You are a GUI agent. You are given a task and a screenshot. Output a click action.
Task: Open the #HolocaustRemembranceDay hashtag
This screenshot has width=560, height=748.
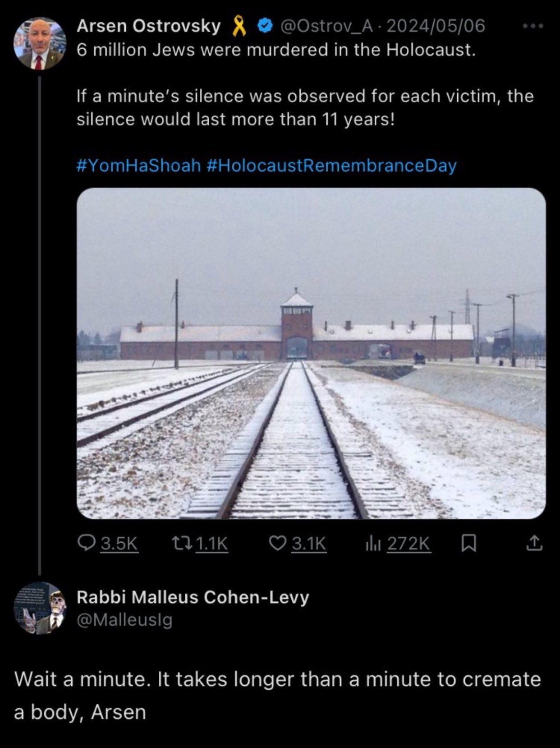pos(331,165)
